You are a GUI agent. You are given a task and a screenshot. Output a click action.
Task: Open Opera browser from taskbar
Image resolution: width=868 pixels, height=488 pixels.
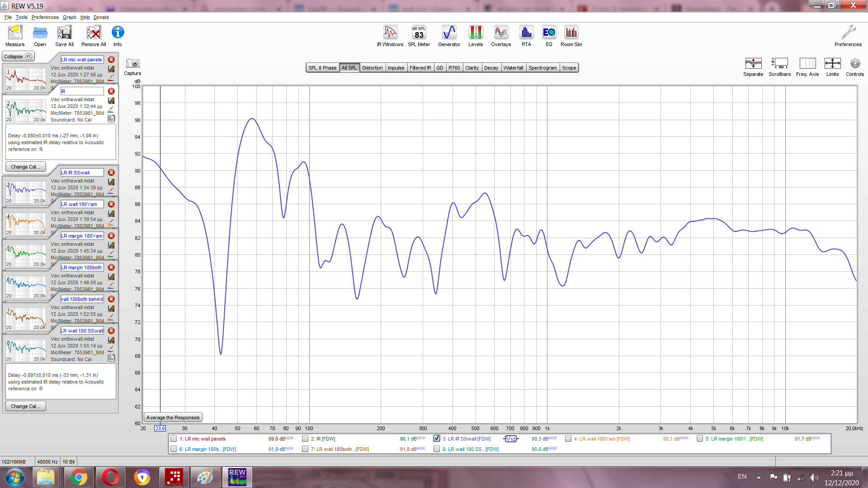click(110, 477)
